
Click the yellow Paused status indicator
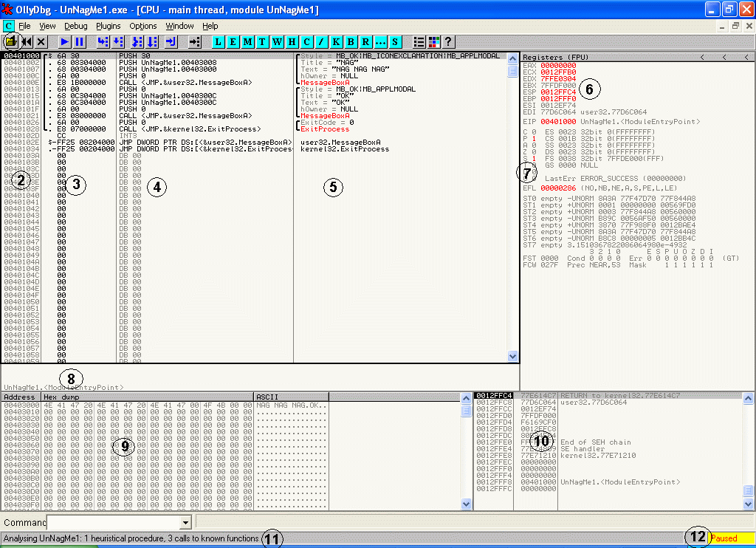[732, 538]
